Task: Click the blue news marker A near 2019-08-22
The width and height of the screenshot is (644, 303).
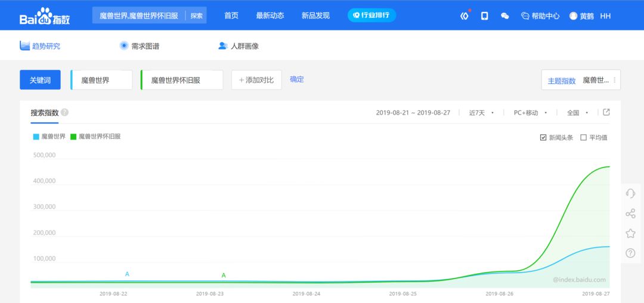Action: pos(127,274)
